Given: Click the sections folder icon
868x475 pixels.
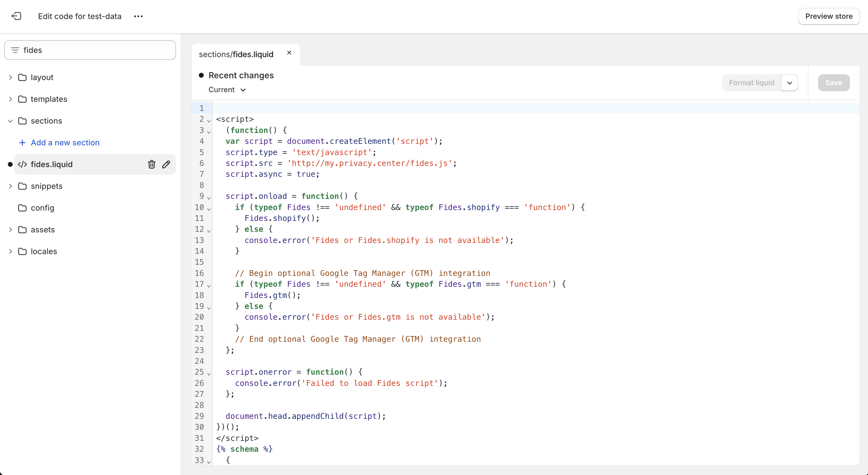Looking at the screenshot, I should [22, 121].
